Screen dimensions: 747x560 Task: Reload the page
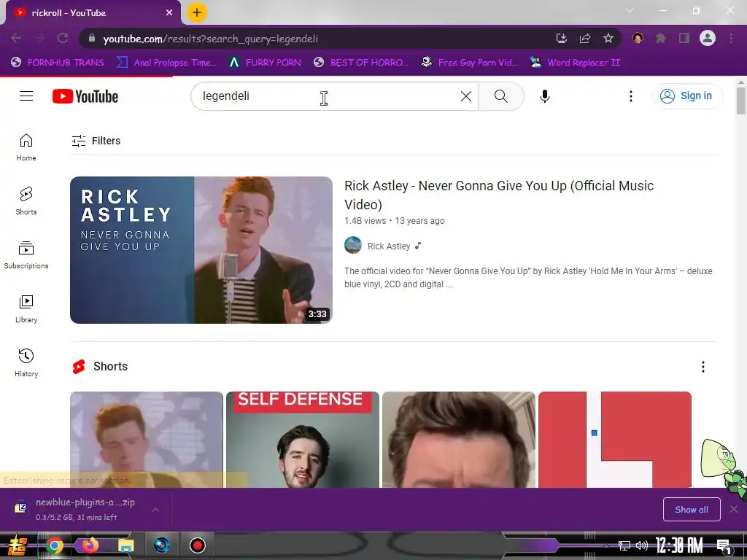point(63,39)
